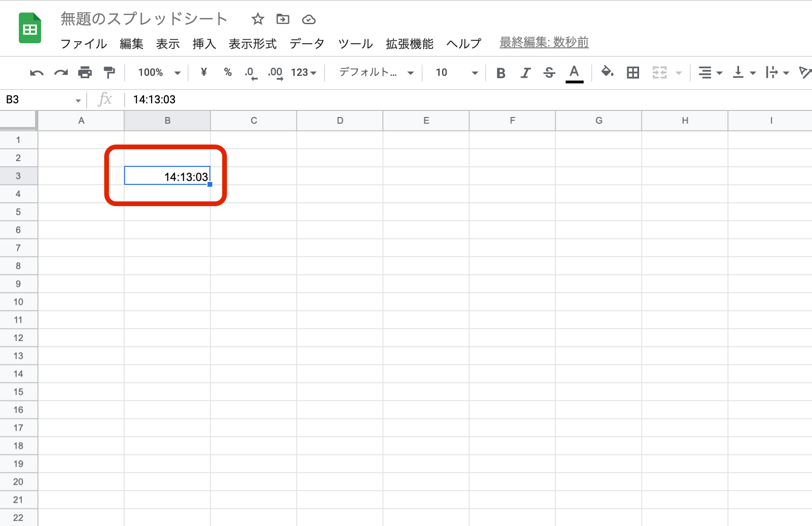Select column F header
This screenshot has height=526, width=812.
(x=512, y=120)
